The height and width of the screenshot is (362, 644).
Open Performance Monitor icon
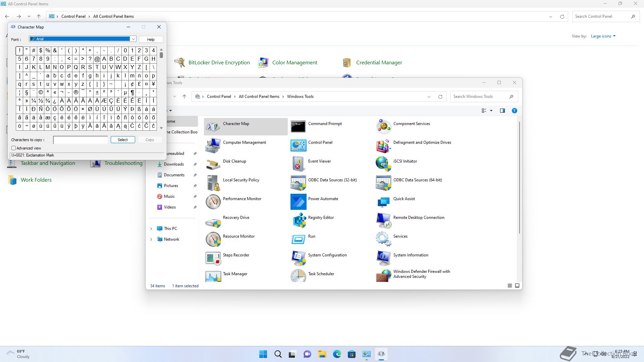[x=213, y=202]
